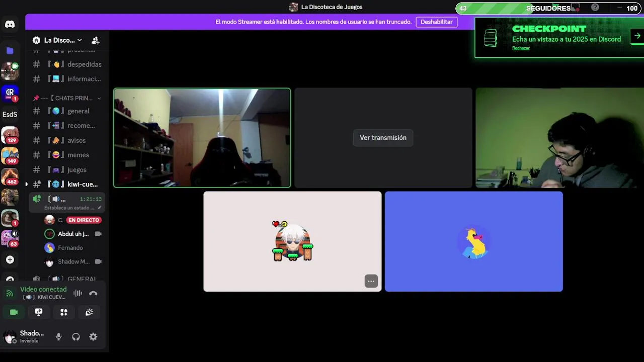Invite people with the add-member icon
Viewport: 644px width, 362px height.
point(96,40)
